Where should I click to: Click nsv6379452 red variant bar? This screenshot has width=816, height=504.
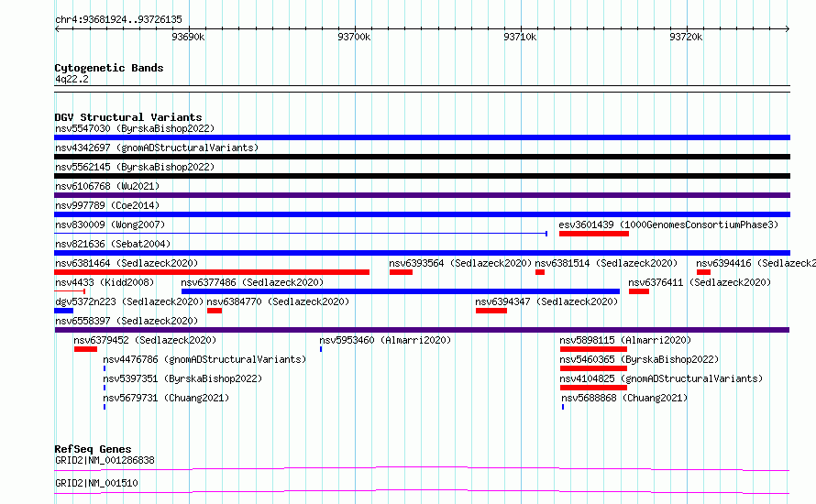(85, 349)
